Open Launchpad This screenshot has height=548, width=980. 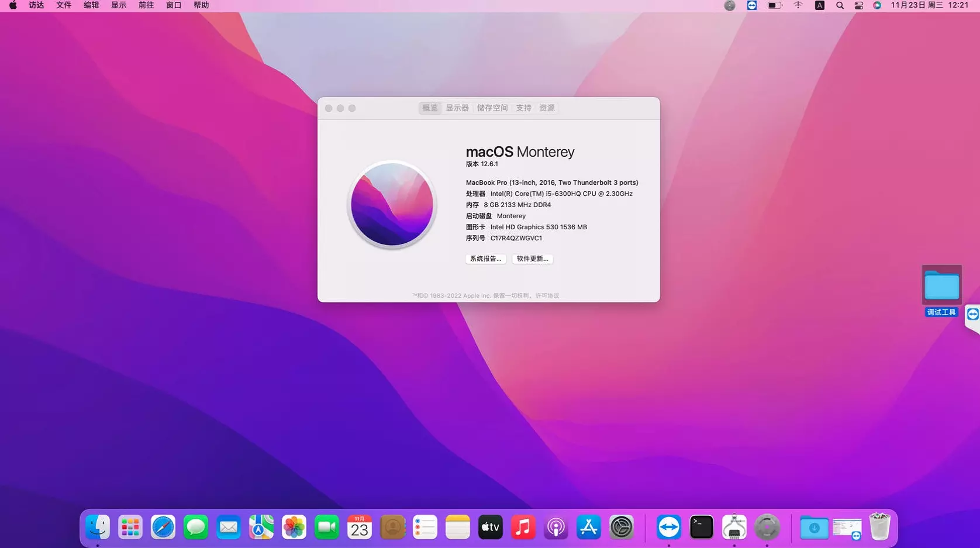click(130, 527)
